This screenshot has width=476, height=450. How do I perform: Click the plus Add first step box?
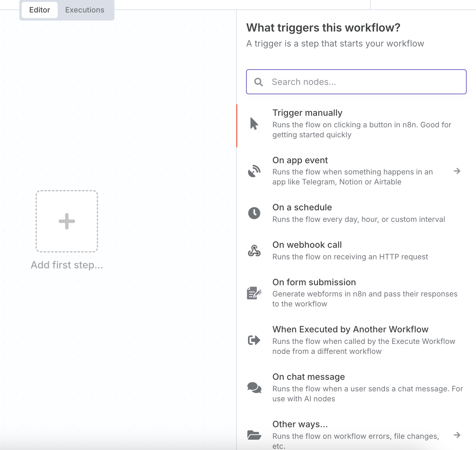click(67, 221)
